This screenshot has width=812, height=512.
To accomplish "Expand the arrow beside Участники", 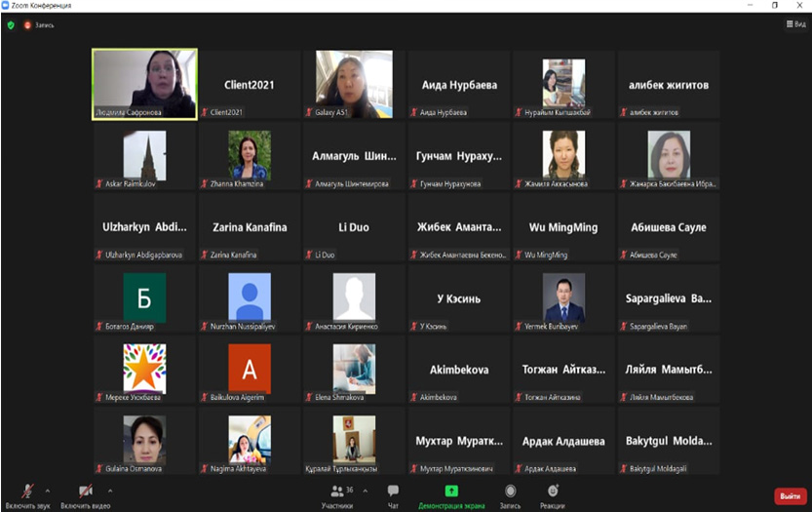I will pyautogui.click(x=364, y=491).
